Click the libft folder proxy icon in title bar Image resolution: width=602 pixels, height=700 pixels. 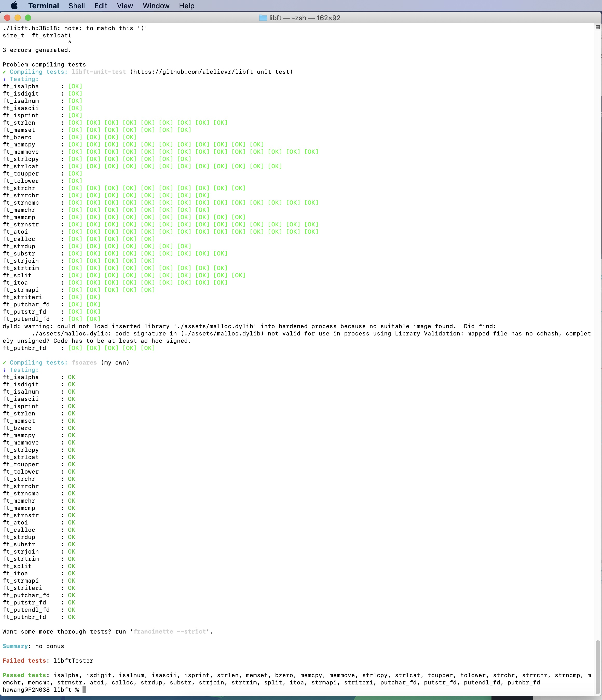263,18
